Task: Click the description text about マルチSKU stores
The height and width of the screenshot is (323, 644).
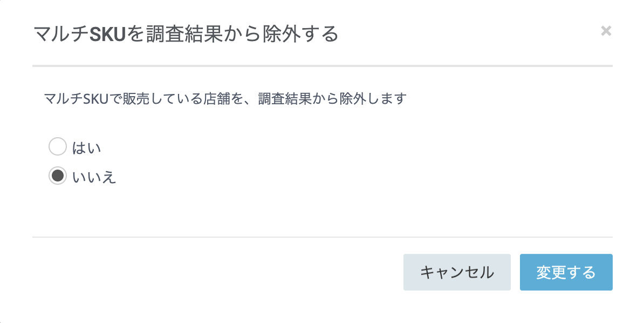Action: (x=224, y=99)
